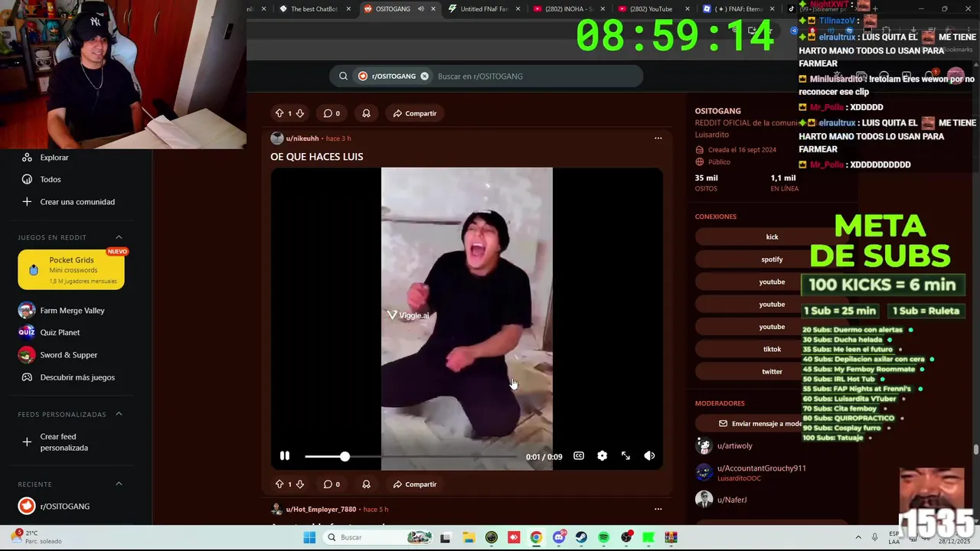Share the OE QUE HACES LUIS post
980x551 pixels.
pyautogui.click(x=415, y=484)
